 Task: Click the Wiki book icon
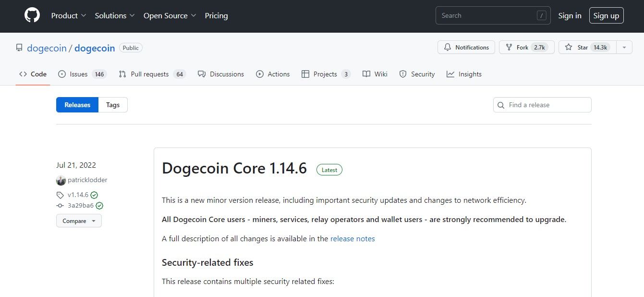click(366, 74)
